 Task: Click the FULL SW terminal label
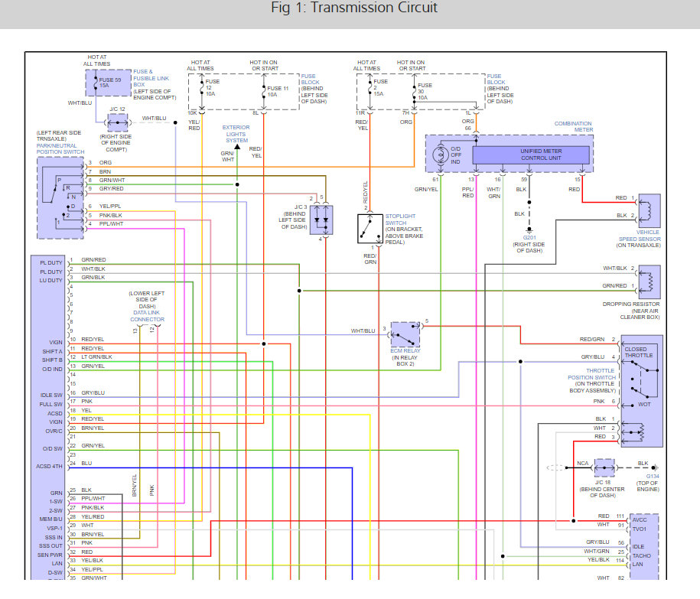[51, 405]
